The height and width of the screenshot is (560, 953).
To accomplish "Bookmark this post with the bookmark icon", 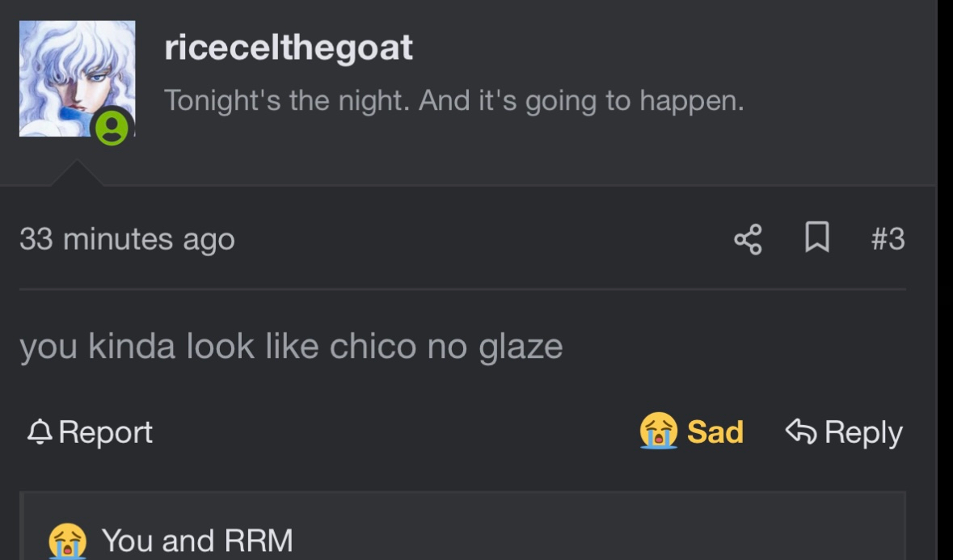I will pos(817,238).
